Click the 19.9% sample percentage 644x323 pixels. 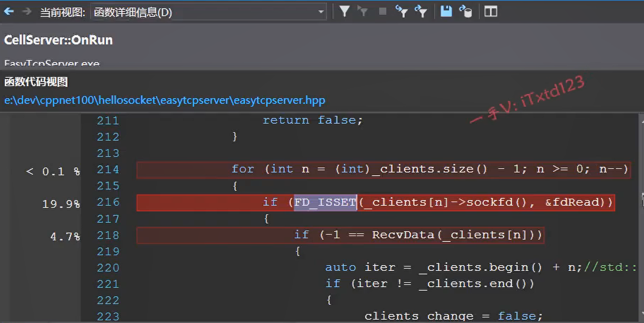(x=61, y=204)
